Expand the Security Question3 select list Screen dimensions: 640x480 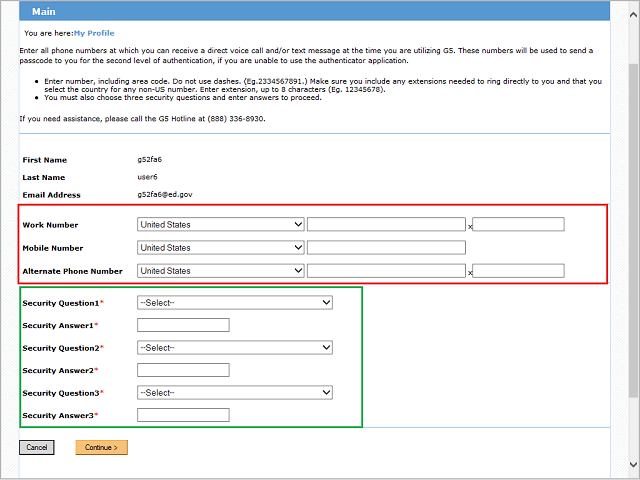235,393
